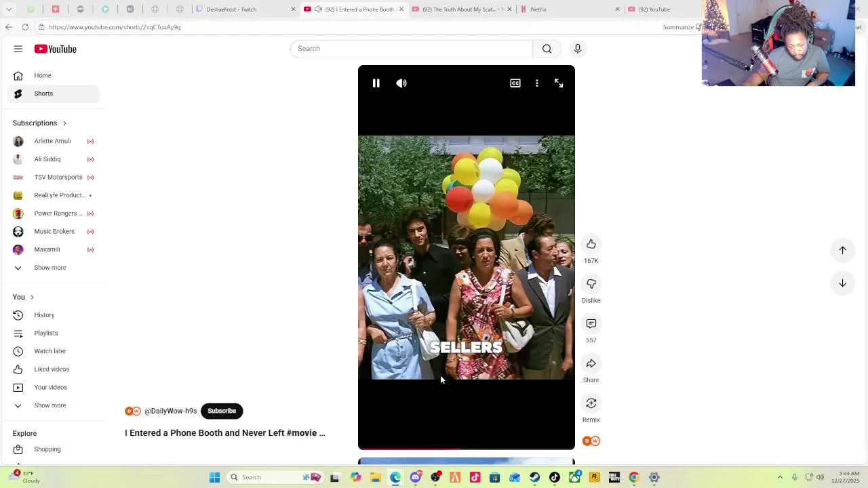Open Music Brokers subscription
This screenshot has height=488, width=868.
point(54,232)
